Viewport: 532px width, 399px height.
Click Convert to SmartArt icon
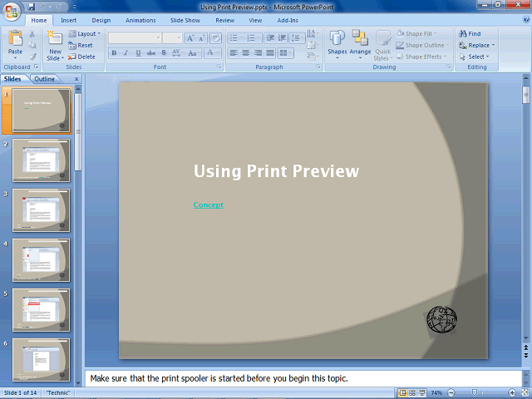pyautogui.click(x=313, y=57)
